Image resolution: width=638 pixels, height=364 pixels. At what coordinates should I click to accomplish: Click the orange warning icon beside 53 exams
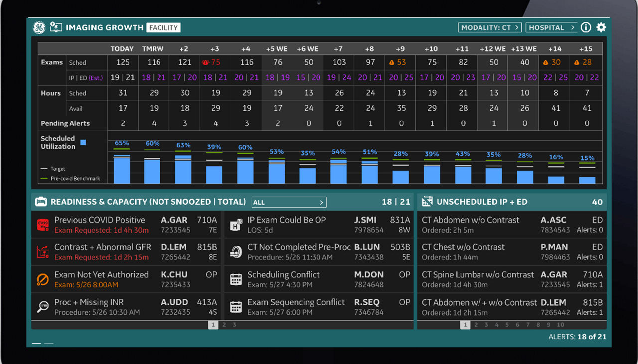click(392, 63)
